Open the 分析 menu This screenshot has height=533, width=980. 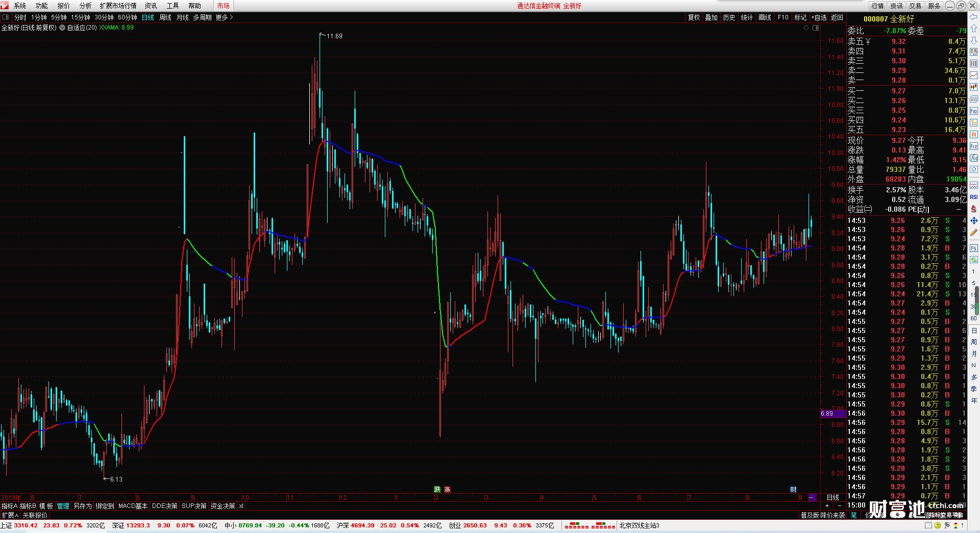(x=86, y=6)
